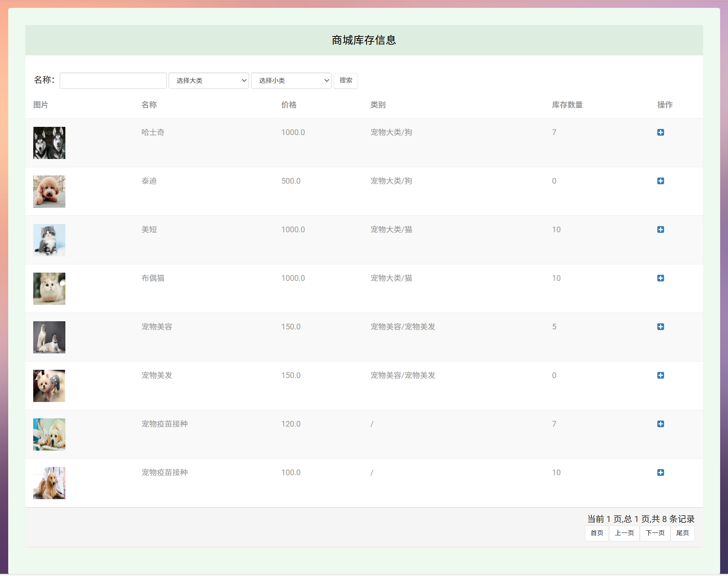The height and width of the screenshot is (576, 728).
Task: Click plus icon for 100.0 宠物疫苗接种
Action: tap(660, 472)
